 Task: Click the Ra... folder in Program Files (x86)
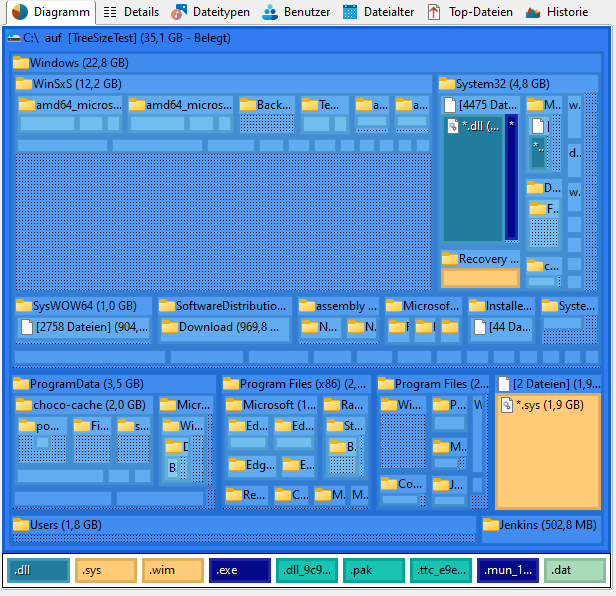pyautogui.click(x=345, y=405)
